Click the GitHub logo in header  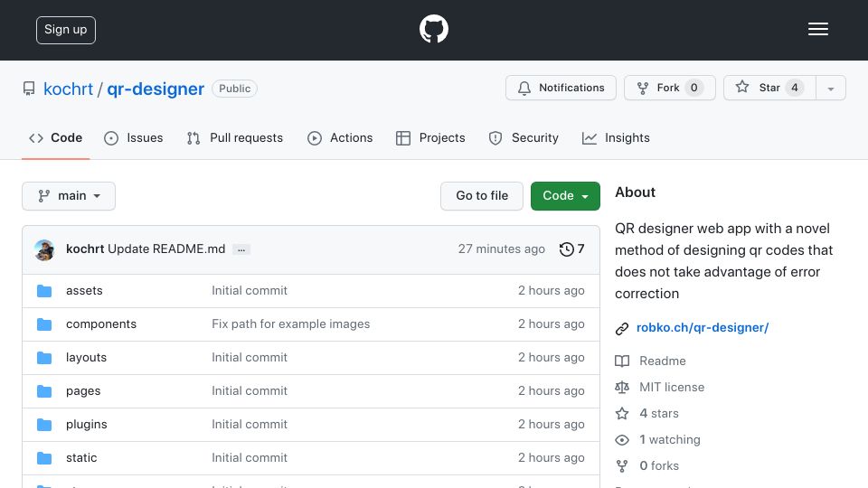[x=433, y=29]
